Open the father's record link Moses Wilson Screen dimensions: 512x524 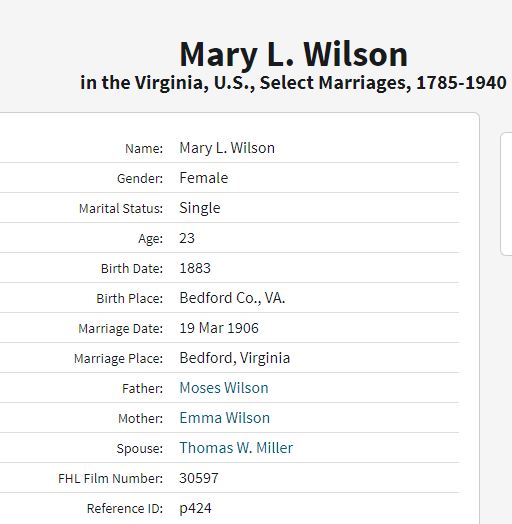pyautogui.click(x=224, y=388)
